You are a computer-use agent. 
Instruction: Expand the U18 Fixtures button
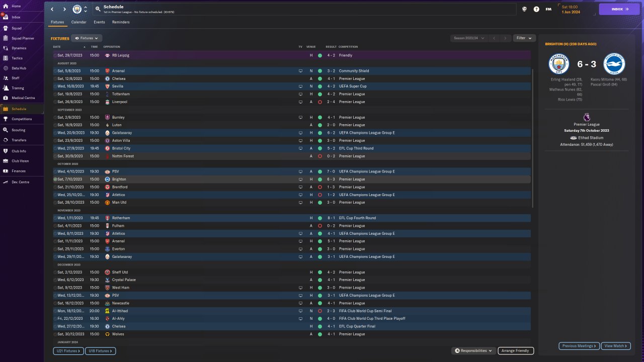point(100,351)
